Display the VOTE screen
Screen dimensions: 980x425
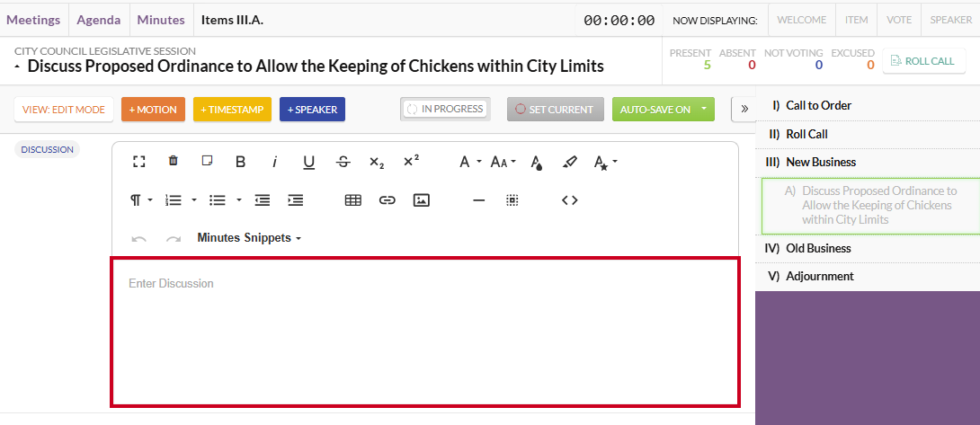899,20
